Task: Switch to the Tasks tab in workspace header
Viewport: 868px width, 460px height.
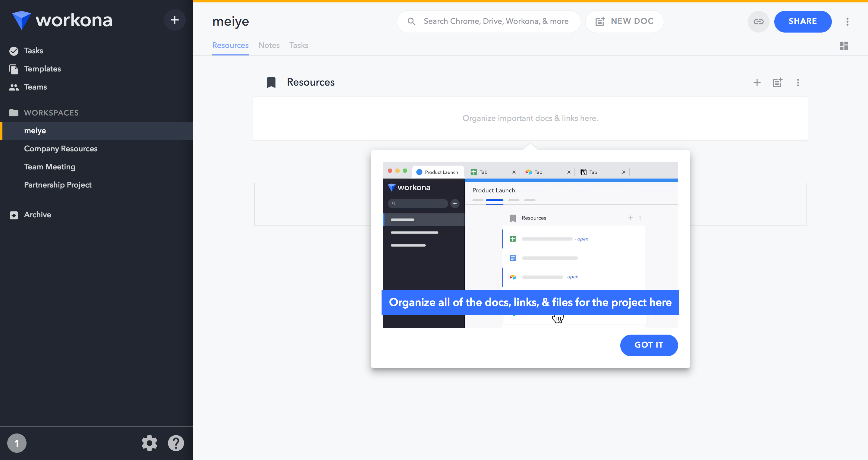Action: click(299, 46)
